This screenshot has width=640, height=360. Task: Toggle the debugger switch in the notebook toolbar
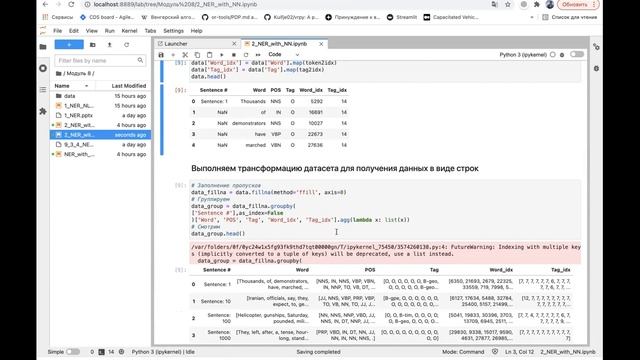(577, 54)
